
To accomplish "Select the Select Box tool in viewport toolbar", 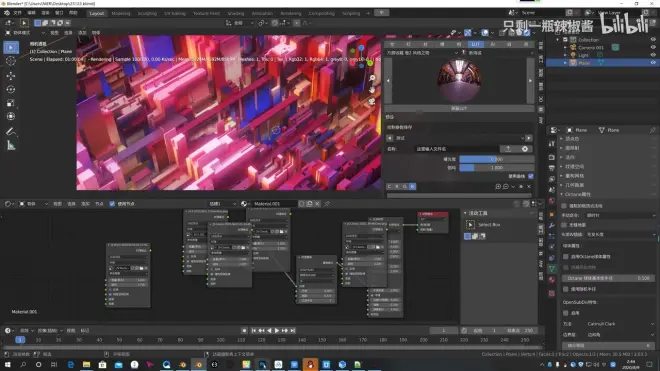I will pos(11,48).
